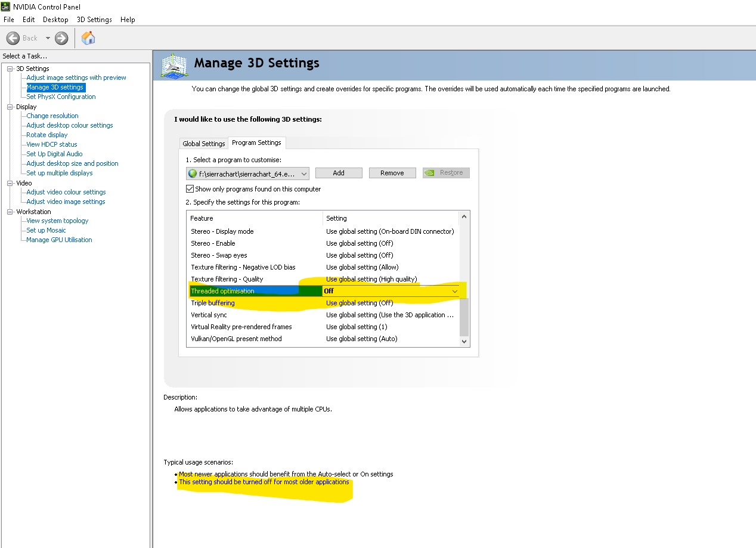The height and width of the screenshot is (548, 756).
Task: Collapse the Workstation tree node
Action: pyautogui.click(x=10, y=212)
